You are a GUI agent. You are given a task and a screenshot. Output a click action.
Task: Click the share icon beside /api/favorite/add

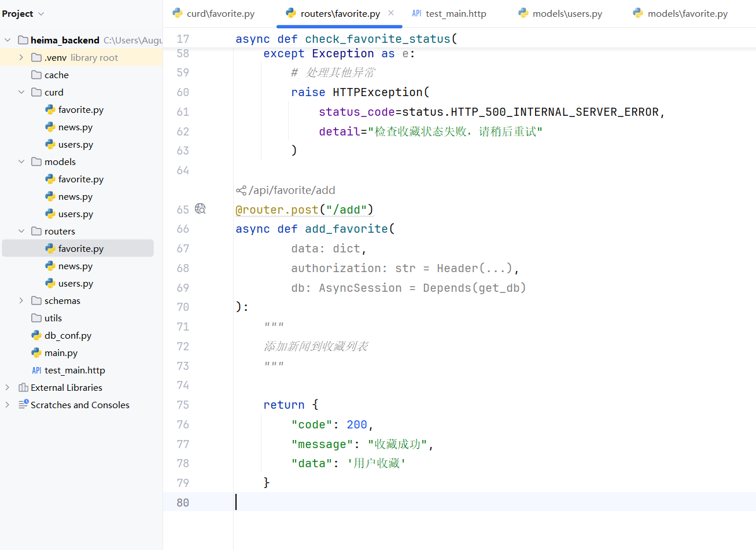(x=241, y=190)
